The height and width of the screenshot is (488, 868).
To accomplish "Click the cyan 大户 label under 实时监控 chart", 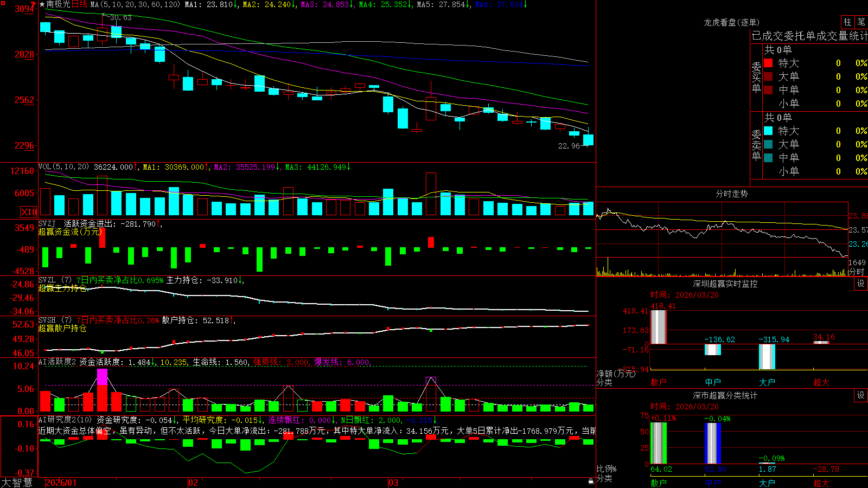I will click(767, 382).
